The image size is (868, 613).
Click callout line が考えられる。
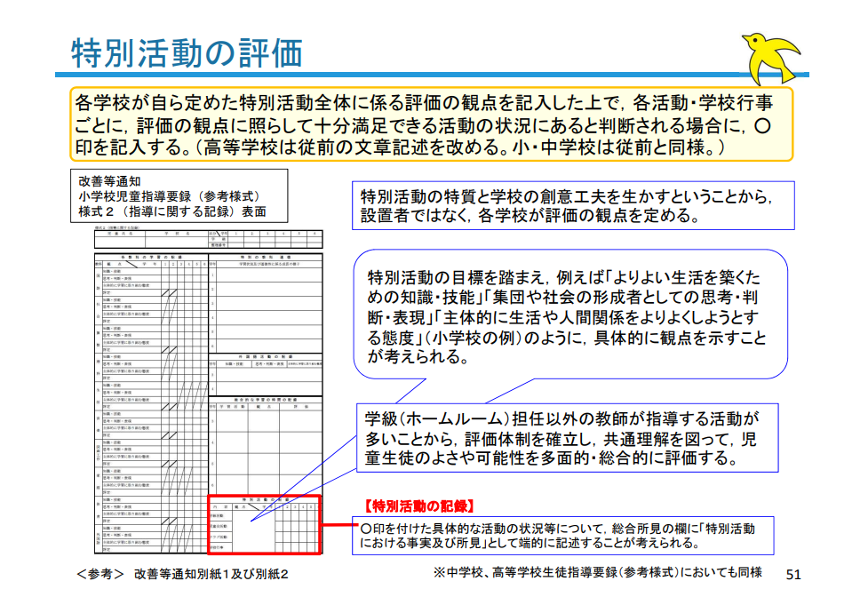(418, 357)
